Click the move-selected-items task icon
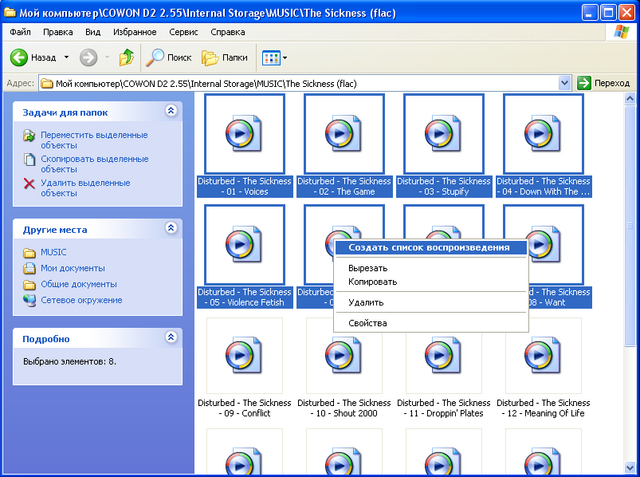This screenshot has height=477, width=640. tap(29, 135)
